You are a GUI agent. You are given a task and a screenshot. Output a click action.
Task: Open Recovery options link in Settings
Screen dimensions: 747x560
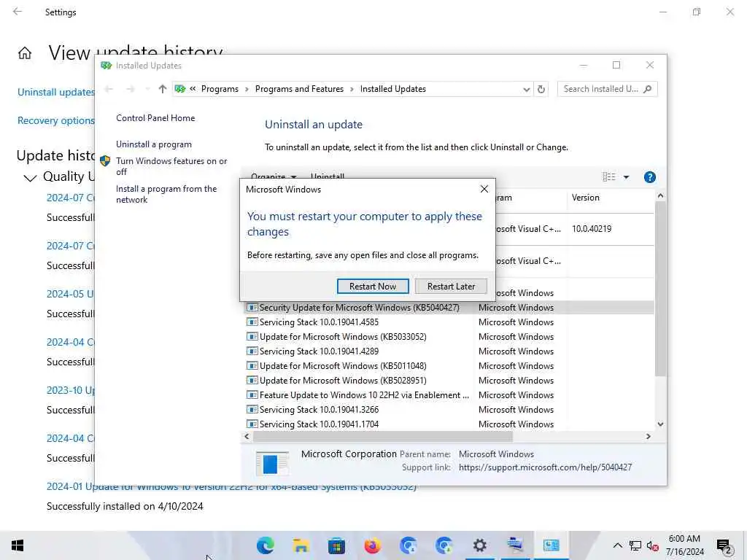click(56, 120)
